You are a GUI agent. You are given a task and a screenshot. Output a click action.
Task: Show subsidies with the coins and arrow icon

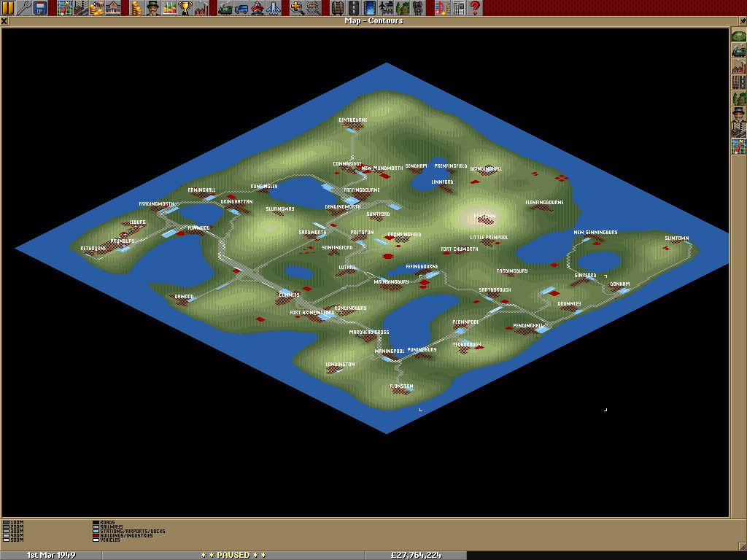pyautogui.click(x=97, y=7)
